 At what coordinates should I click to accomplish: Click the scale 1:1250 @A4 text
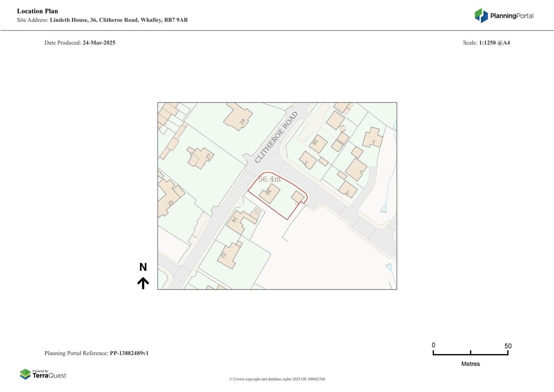(x=494, y=43)
